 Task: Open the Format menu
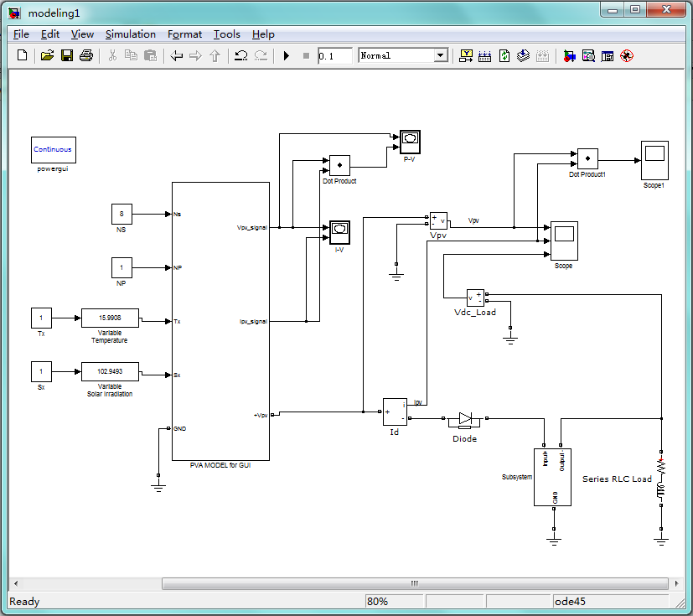pos(184,34)
